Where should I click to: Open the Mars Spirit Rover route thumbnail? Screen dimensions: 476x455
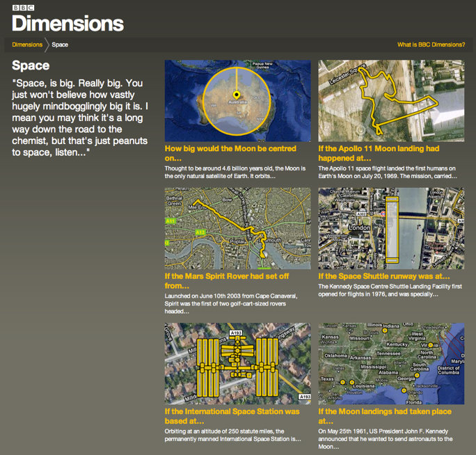238,228
